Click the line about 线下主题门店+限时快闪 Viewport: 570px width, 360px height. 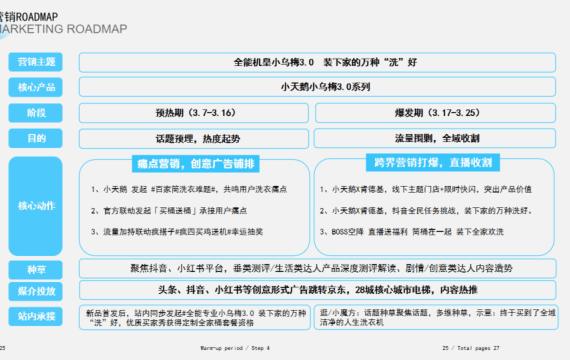(425, 189)
